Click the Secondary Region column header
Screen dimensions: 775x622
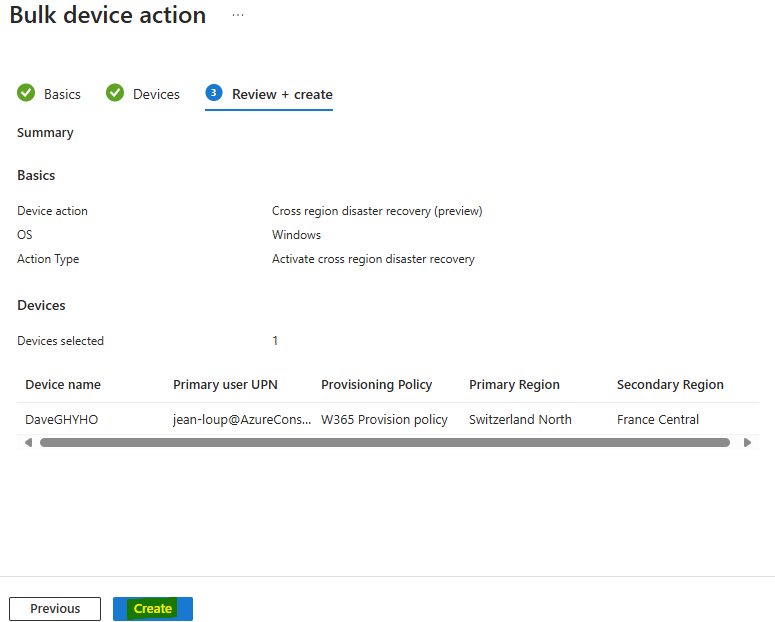[x=670, y=385]
